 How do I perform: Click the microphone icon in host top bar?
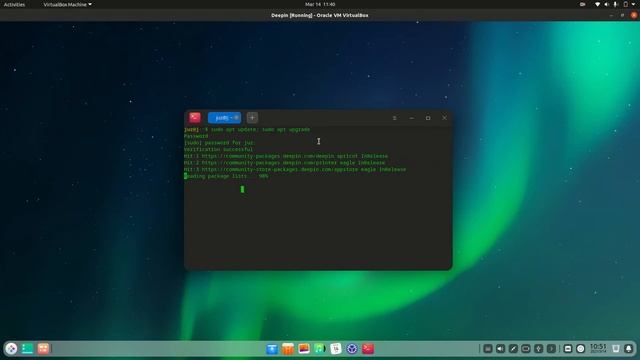point(616,4)
